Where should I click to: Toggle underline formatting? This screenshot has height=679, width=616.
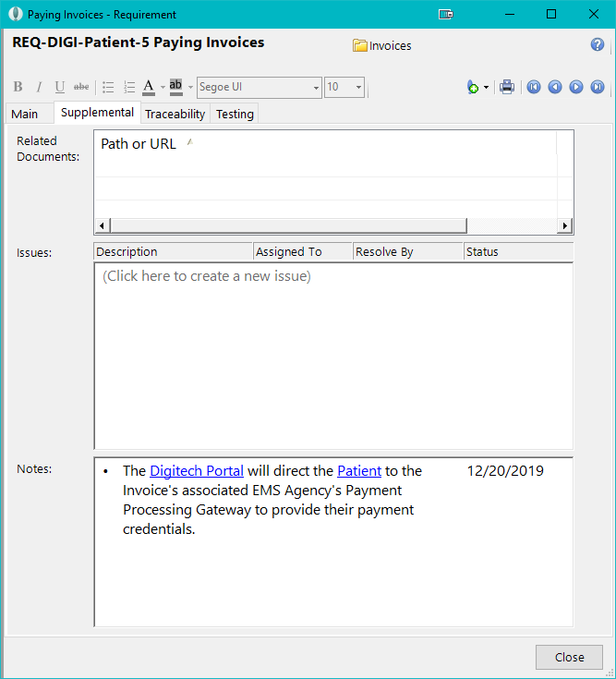[60, 87]
